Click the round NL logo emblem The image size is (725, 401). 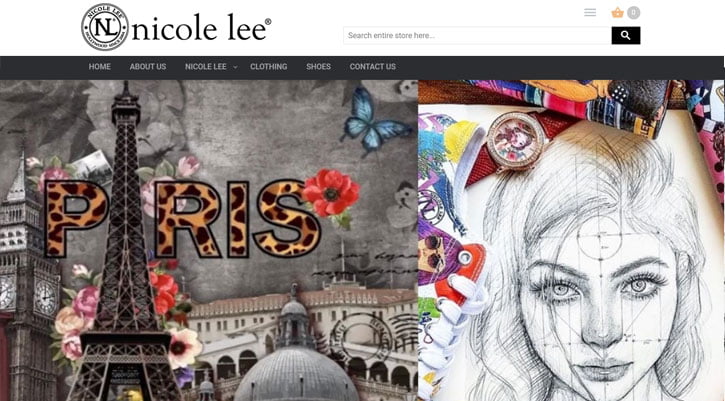coord(105,27)
